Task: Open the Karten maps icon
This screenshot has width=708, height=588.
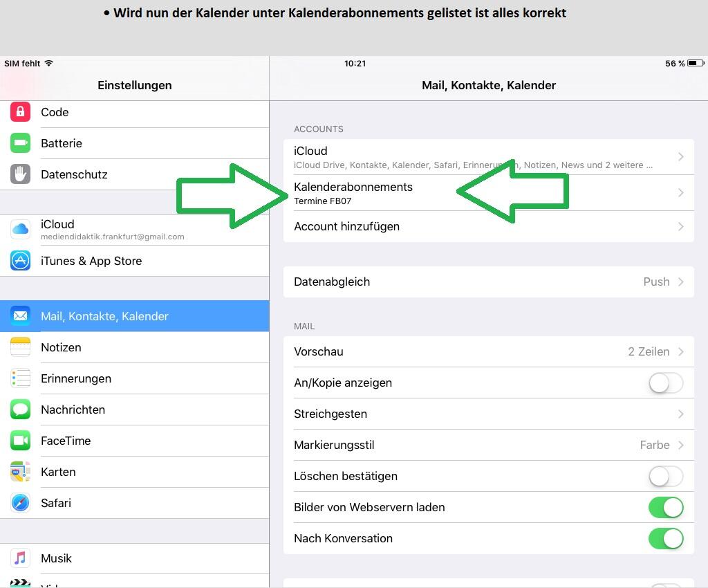Action: (x=20, y=472)
